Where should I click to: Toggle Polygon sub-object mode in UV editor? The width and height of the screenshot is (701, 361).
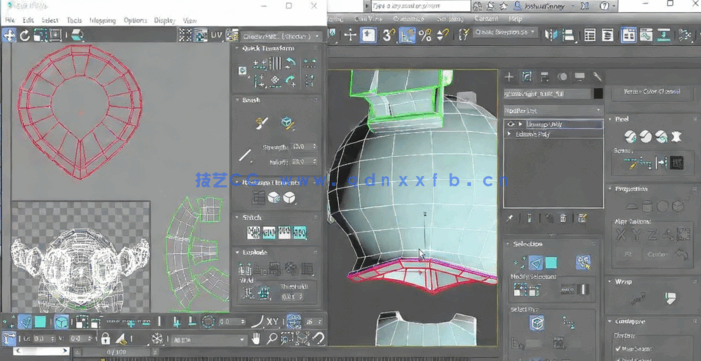click(40, 322)
